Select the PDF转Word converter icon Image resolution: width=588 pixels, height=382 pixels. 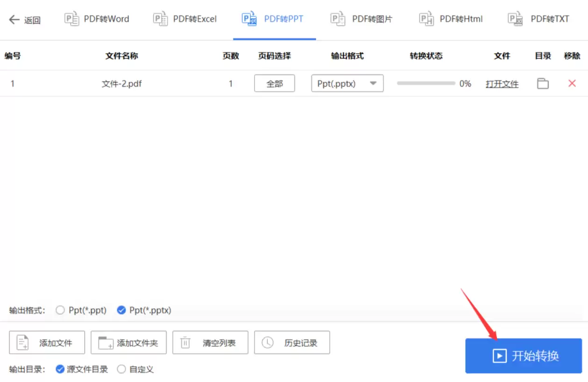pyautogui.click(x=71, y=19)
